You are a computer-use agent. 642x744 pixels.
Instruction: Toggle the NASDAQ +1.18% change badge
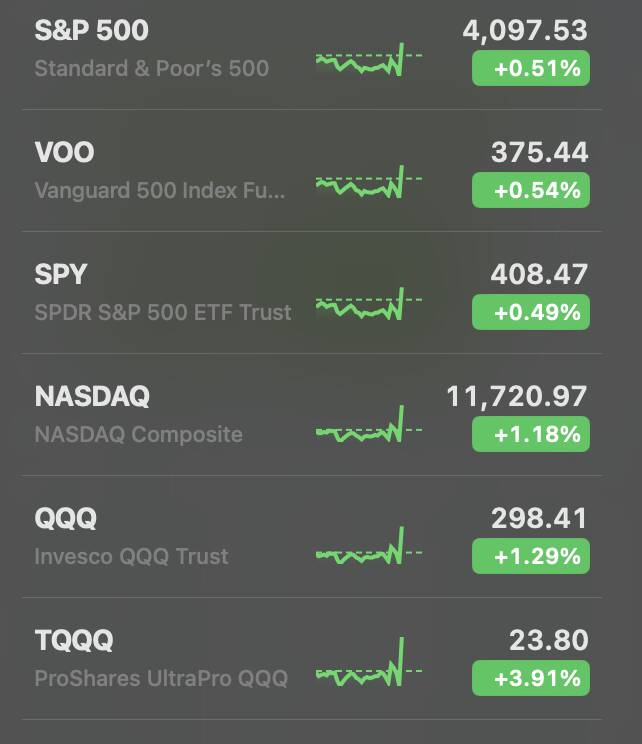[530, 434]
